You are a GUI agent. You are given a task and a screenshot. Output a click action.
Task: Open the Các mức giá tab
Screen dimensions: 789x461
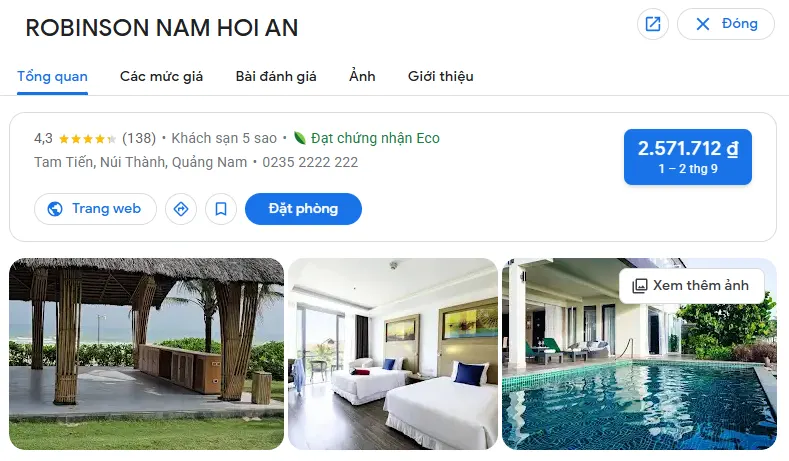162,76
